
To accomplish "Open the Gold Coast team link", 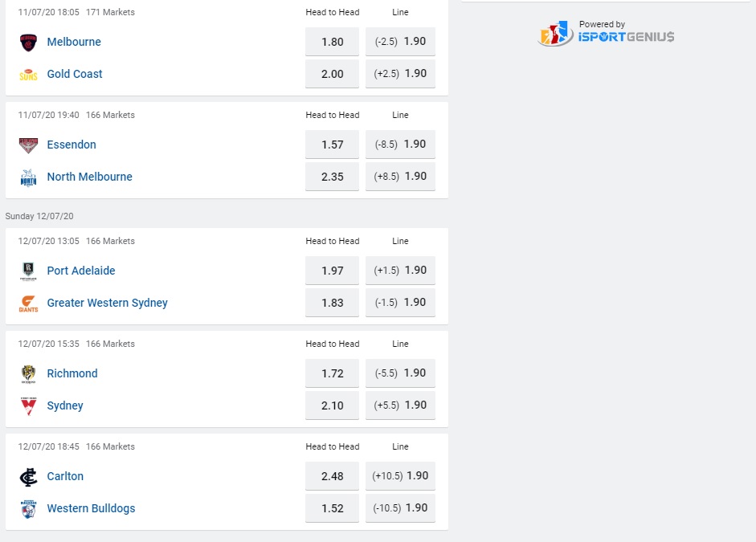I will click(75, 74).
